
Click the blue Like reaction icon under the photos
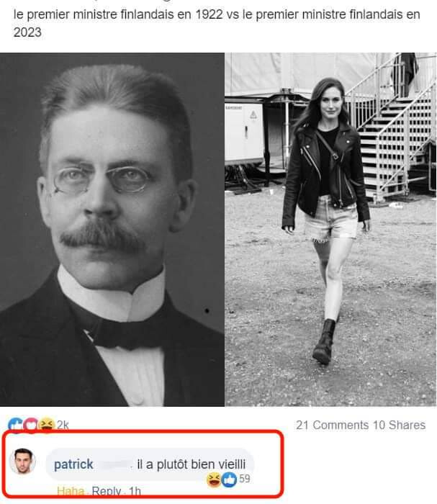15,425
